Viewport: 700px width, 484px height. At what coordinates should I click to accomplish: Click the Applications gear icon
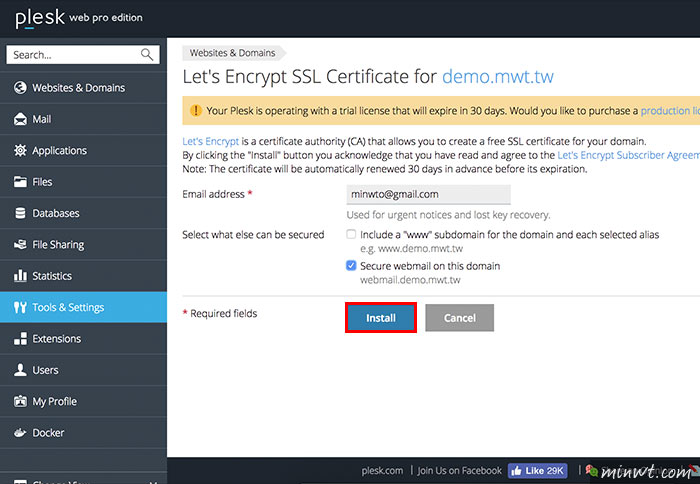click(x=20, y=150)
